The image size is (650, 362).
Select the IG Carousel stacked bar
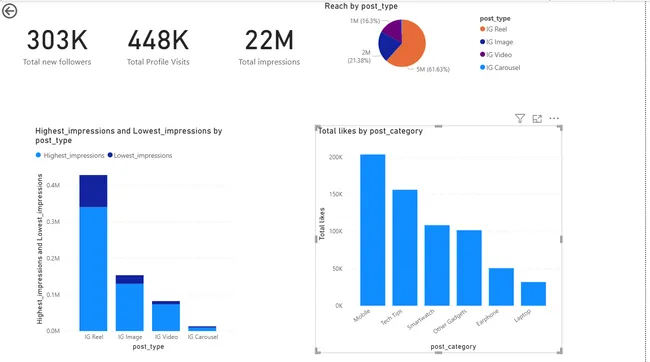point(202,328)
